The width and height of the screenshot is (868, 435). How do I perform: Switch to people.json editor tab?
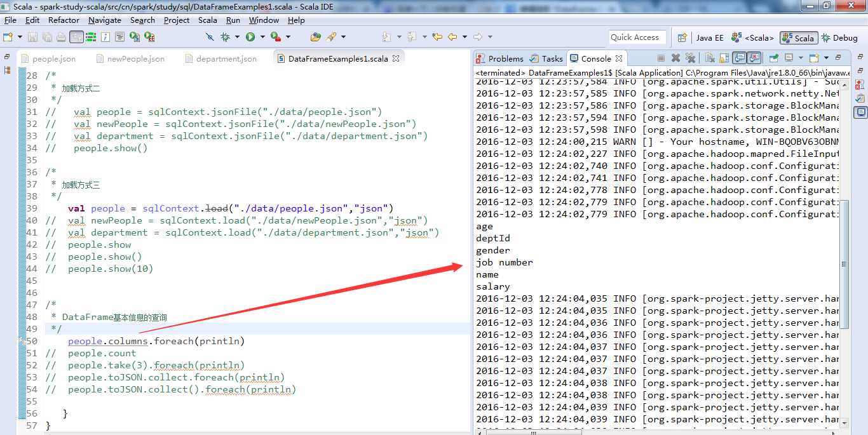48,58
